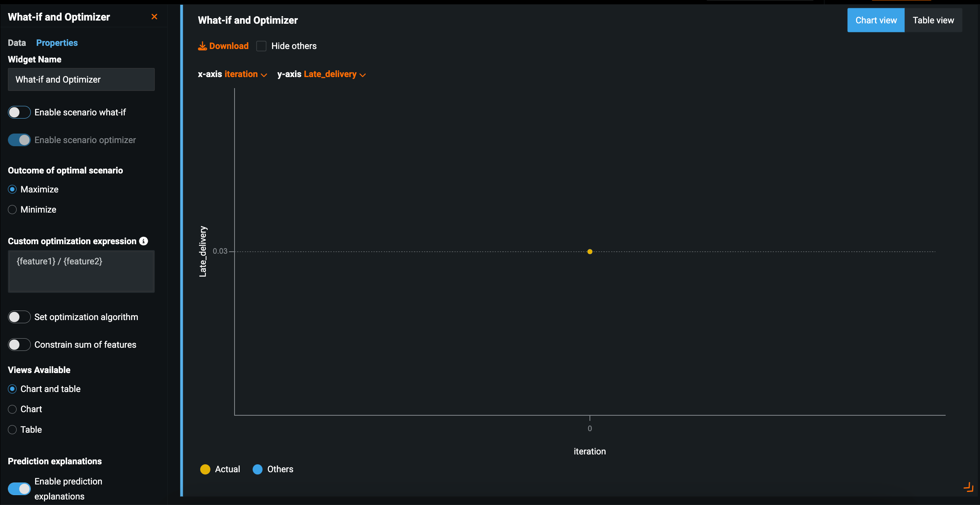Turn on Set optimization algorithm switch
Viewport: 980px width, 505px height.
[x=19, y=317]
